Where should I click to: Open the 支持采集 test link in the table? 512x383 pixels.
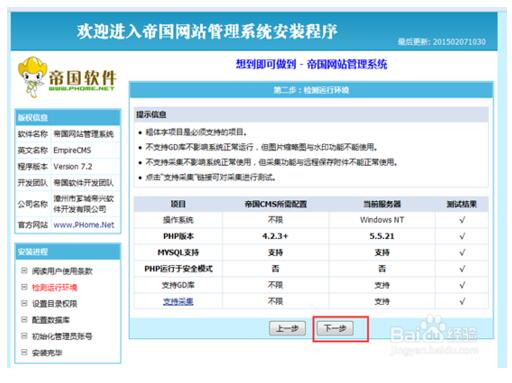[x=178, y=302]
